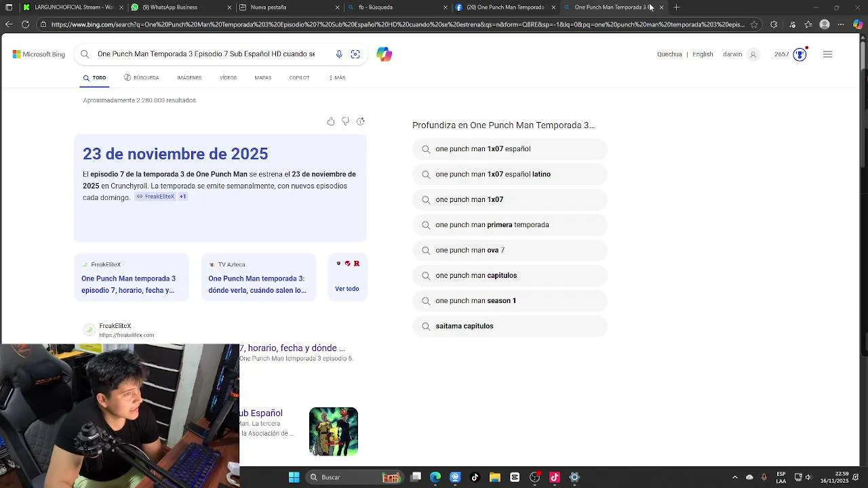Open Copilot colorful icon next to search box

[384, 54]
